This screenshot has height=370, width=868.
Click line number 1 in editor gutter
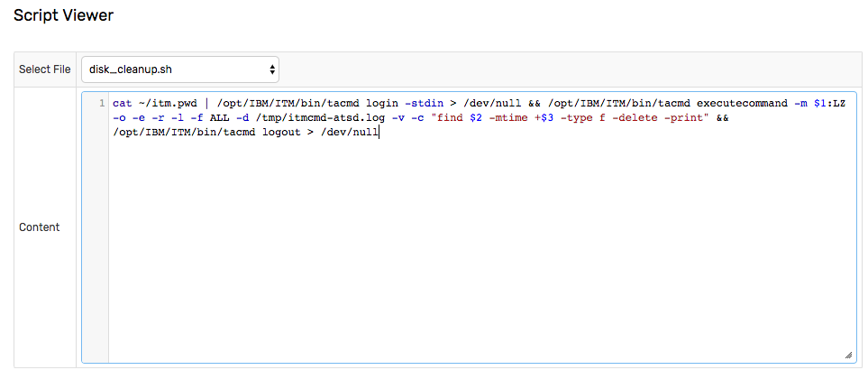(103, 103)
